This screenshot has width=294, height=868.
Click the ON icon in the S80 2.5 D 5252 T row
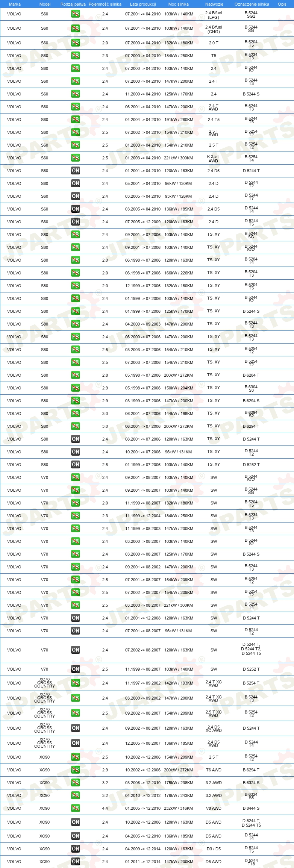tap(75, 465)
